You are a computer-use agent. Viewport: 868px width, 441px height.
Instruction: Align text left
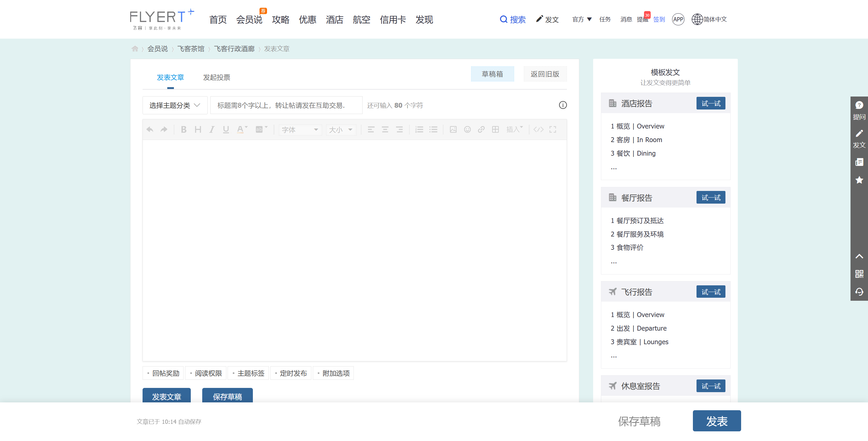(371, 129)
